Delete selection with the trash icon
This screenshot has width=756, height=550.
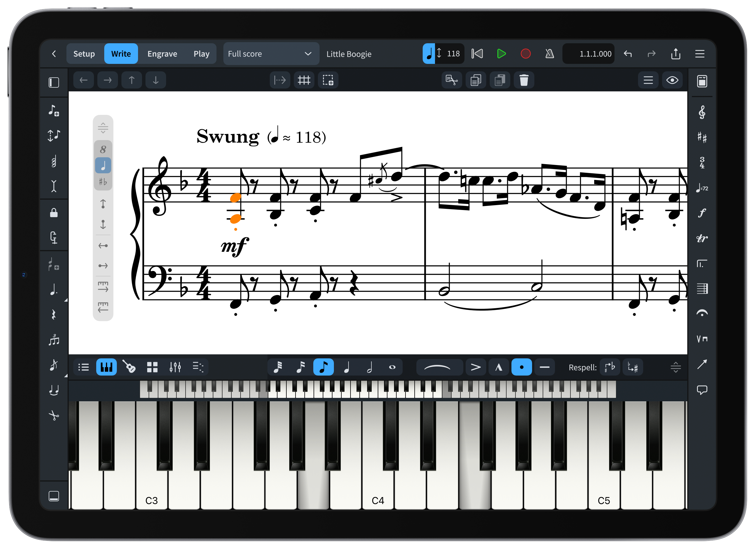pos(524,80)
